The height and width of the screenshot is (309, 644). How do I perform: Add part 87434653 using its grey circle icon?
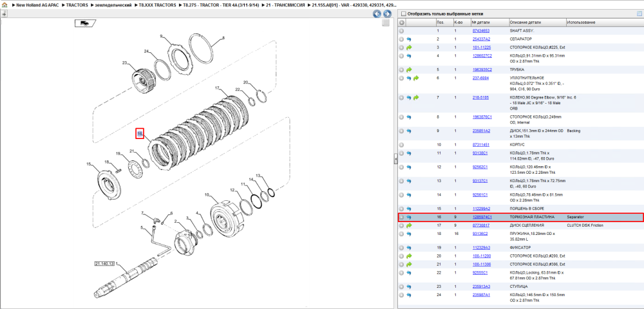coord(402,31)
